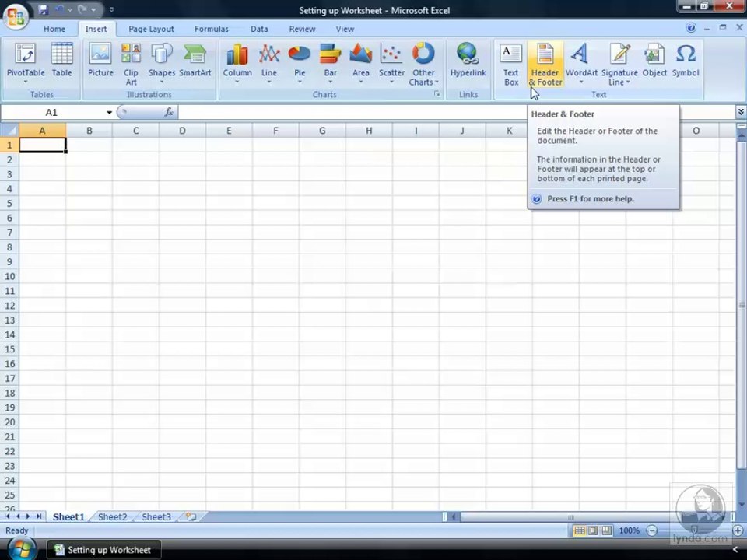The image size is (747, 560).
Task: Open the Column chart dropdown arrow
Action: click(x=237, y=82)
